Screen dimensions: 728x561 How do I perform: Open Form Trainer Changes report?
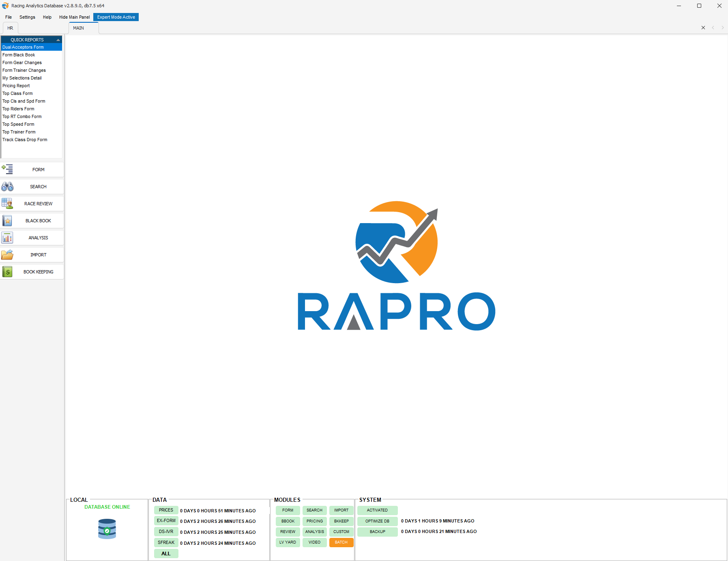point(32,70)
